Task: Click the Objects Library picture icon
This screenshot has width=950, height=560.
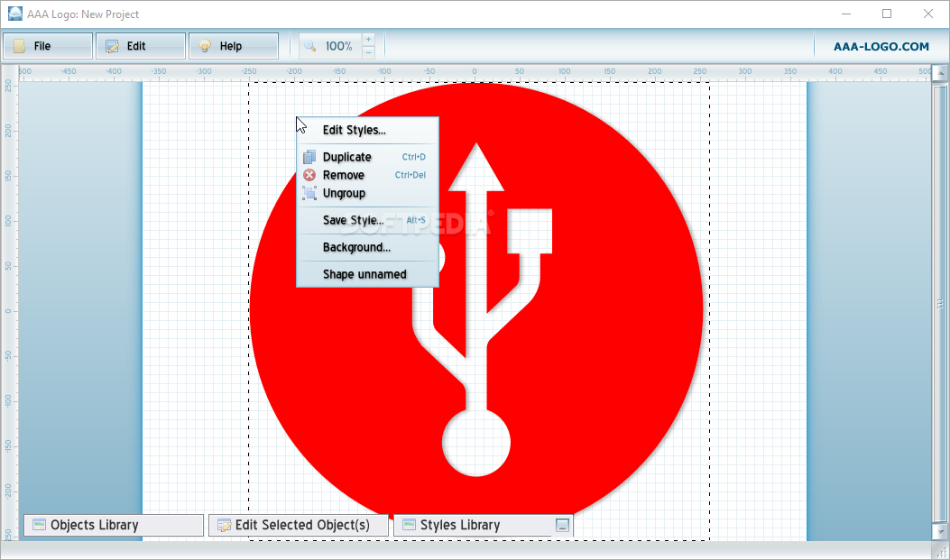Action: point(40,525)
